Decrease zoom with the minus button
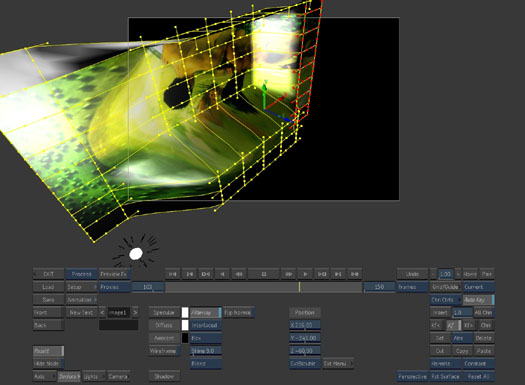This screenshot has width=525, height=385. tap(433, 274)
